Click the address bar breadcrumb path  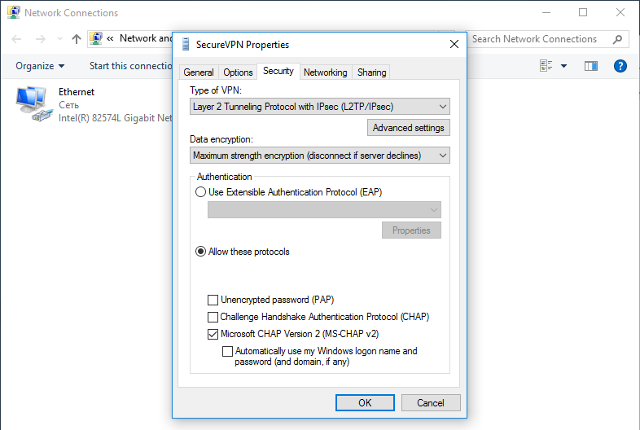(x=145, y=38)
